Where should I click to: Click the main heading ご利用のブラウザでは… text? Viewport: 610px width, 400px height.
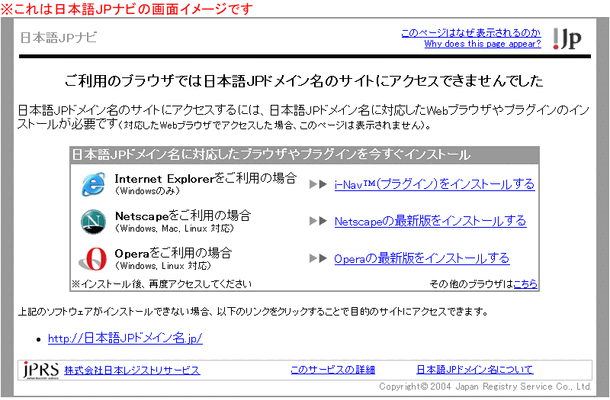303,81
